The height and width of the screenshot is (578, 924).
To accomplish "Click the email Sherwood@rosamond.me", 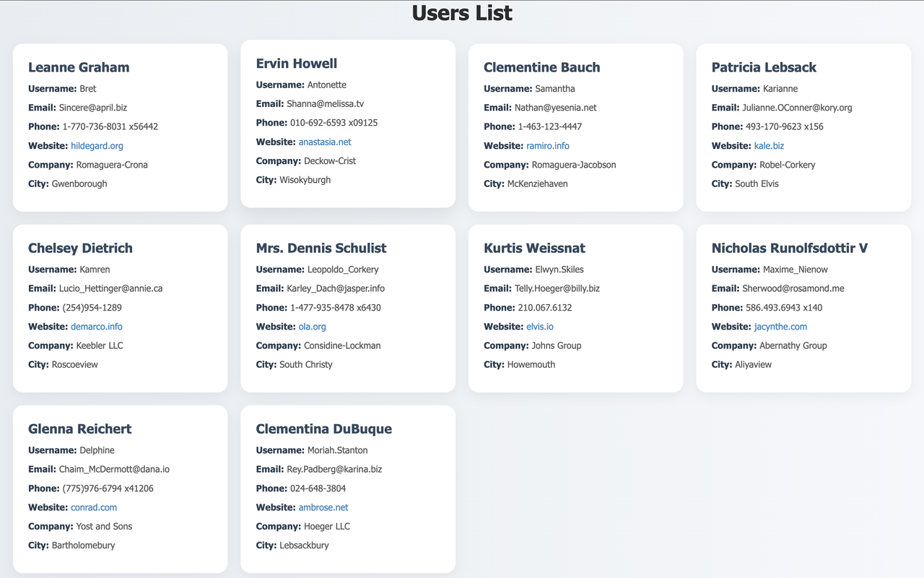I will point(793,288).
